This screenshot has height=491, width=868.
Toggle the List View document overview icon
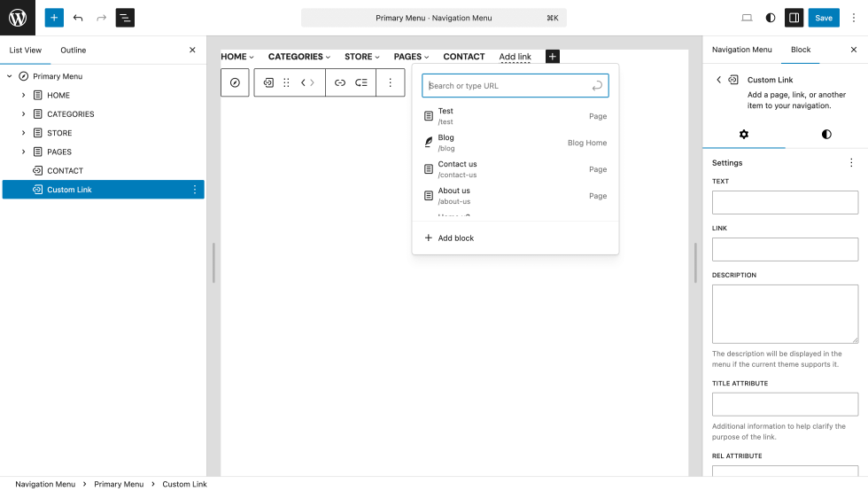[x=125, y=18]
